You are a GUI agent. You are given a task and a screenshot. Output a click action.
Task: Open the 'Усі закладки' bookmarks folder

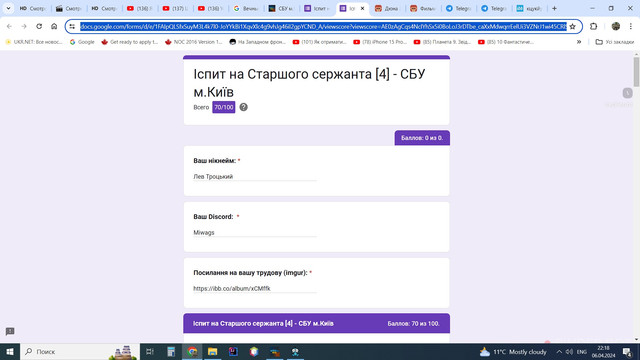click(614, 42)
